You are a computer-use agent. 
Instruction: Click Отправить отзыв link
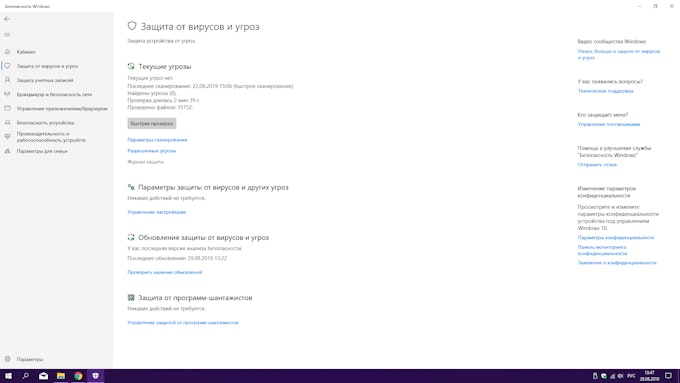click(597, 164)
